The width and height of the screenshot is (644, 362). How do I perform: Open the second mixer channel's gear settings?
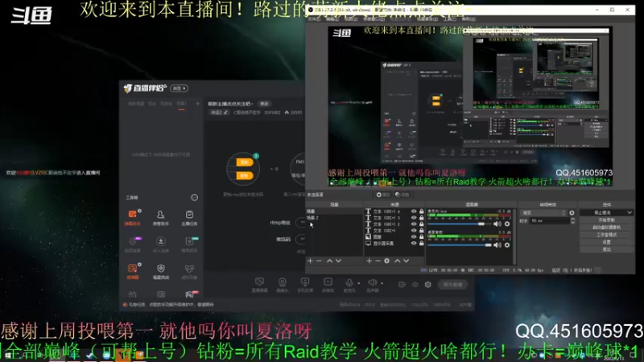pyautogui.click(x=507, y=245)
